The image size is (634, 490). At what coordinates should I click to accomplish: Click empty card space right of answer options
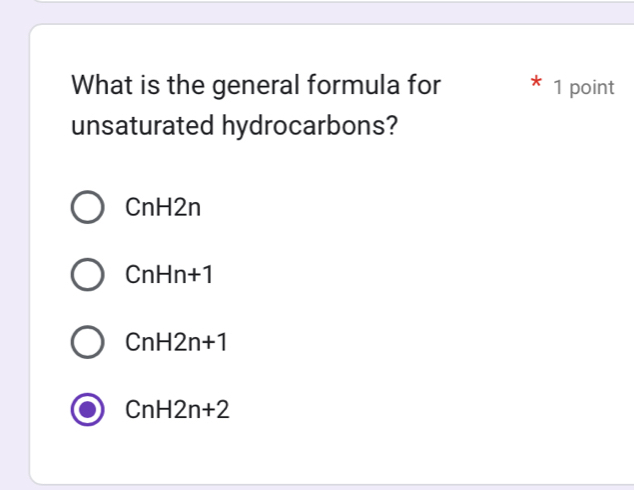point(450,300)
